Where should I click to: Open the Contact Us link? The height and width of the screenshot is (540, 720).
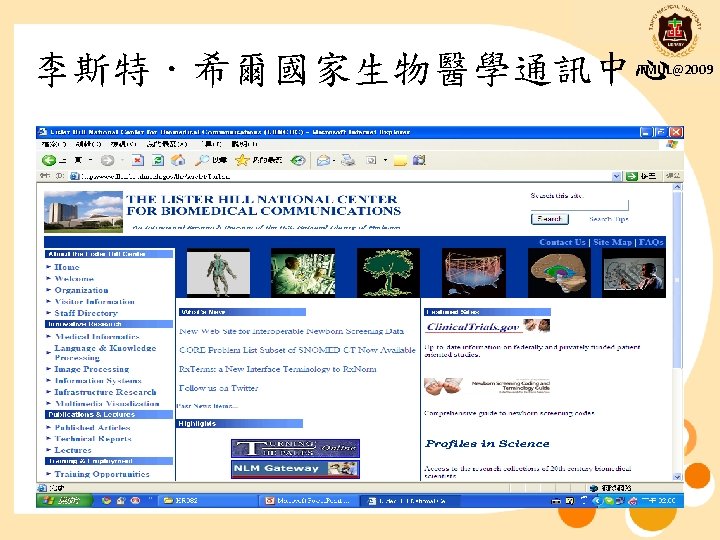pyautogui.click(x=562, y=242)
